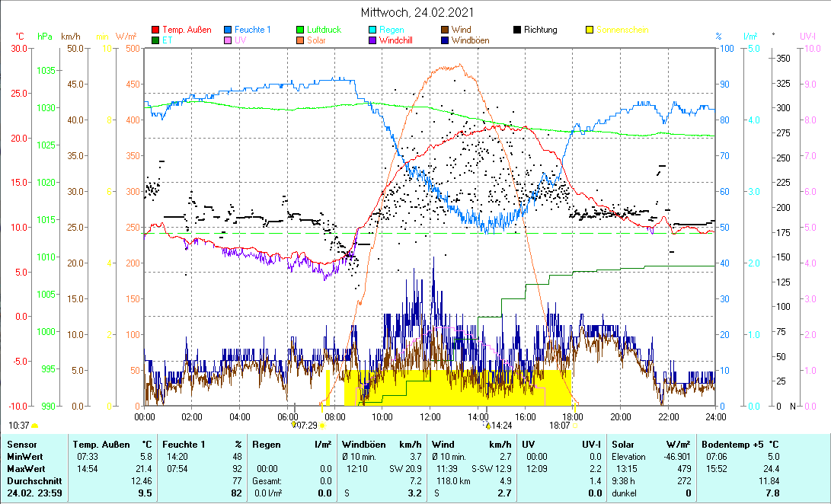Click the pink UV legend square
Viewport: 831px width, 504px height.
click(x=229, y=40)
